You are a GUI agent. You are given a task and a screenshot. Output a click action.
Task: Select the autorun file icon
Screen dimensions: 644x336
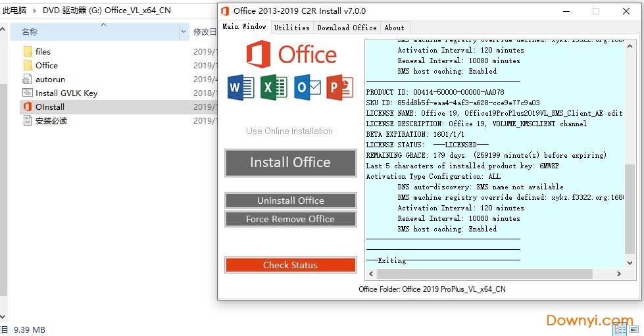click(28, 79)
